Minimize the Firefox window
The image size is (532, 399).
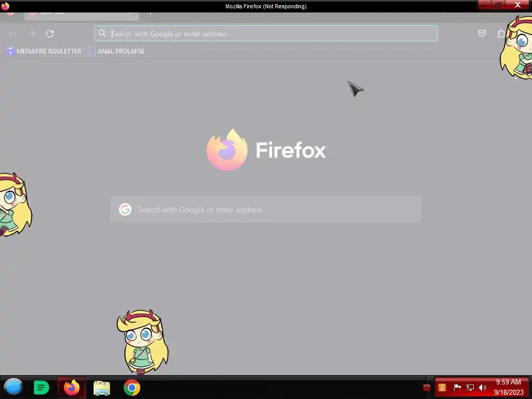485,5
